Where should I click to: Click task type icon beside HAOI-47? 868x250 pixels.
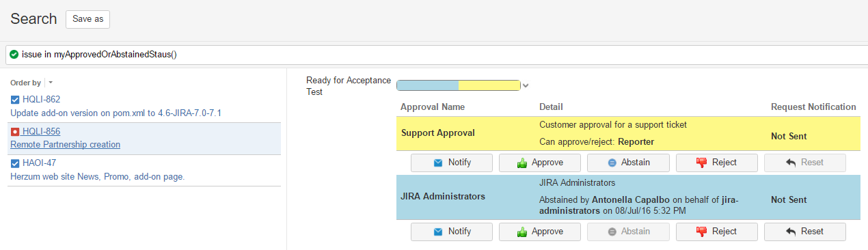click(15, 163)
